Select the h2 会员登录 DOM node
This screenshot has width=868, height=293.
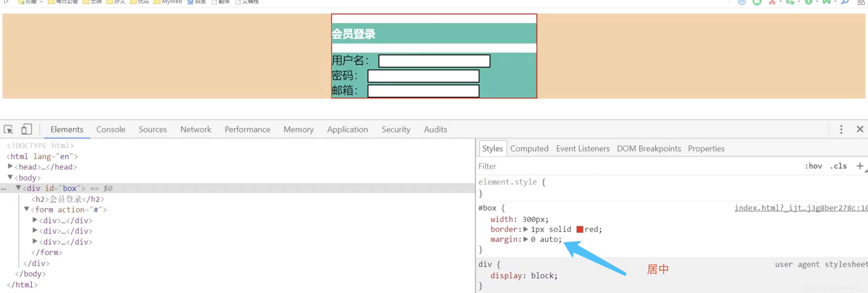68,199
